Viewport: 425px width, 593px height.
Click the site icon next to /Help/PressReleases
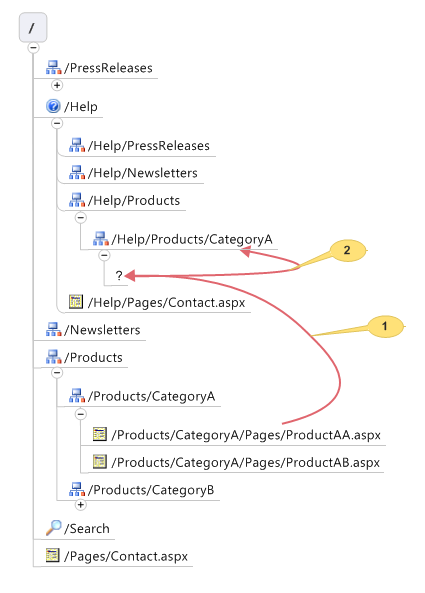tap(77, 145)
